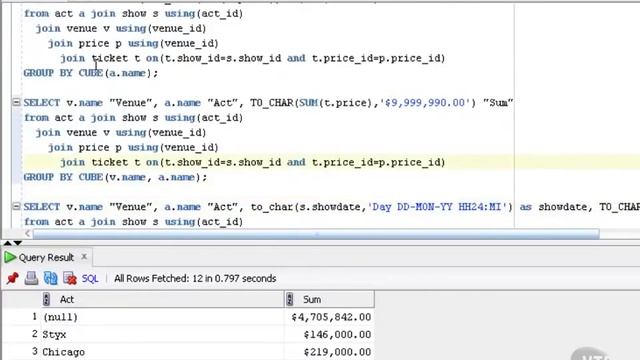Click the horizontal scrollbar of the editor
640x360 pixels.
point(316,234)
